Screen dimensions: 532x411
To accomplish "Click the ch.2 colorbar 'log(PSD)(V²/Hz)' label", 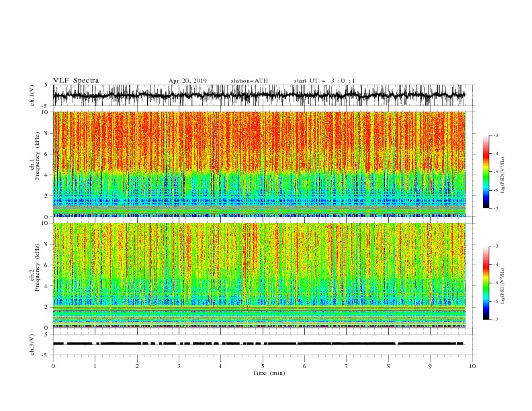I will pos(503,286).
